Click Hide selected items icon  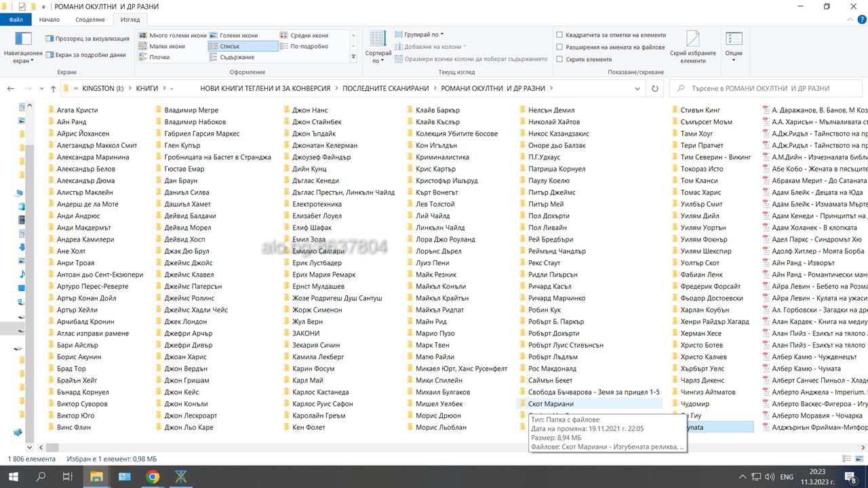692,46
